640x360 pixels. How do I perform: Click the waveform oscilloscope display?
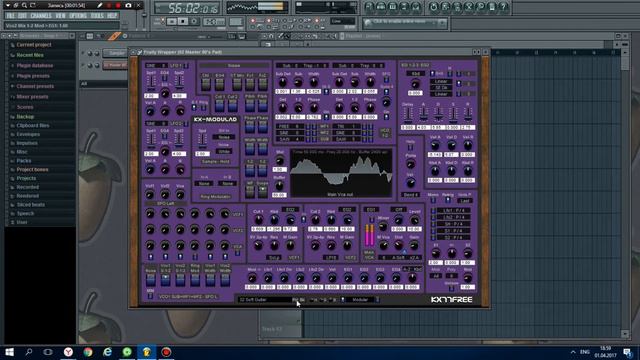(341, 173)
